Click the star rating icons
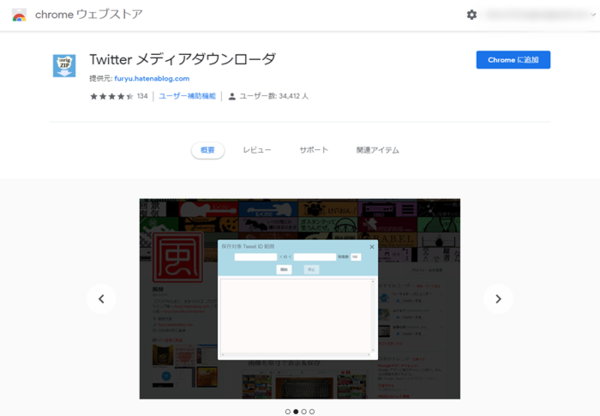 click(x=111, y=96)
